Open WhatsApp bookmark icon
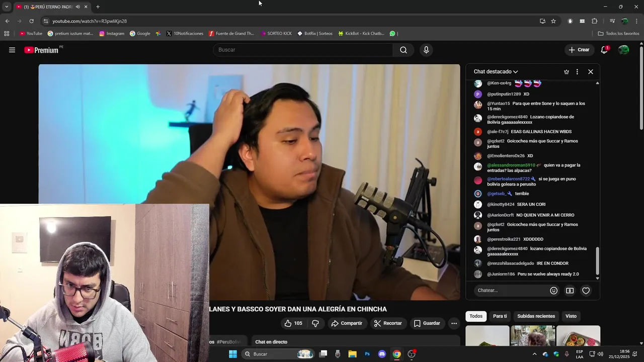Viewport: 644px width, 362px height. [x=392, y=34]
